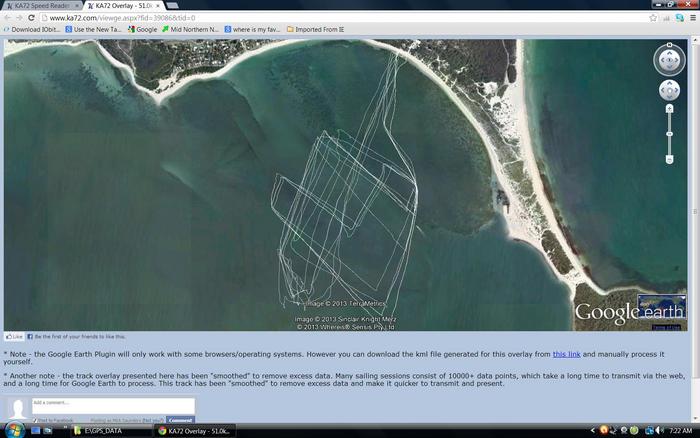The width and height of the screenshot is (700, 438).
Task: Click the zoom slider handle
Action: (x=669, y=134)
